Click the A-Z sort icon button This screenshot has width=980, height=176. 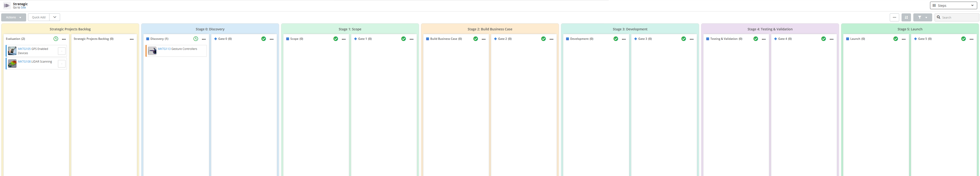(x=906, y=17)
